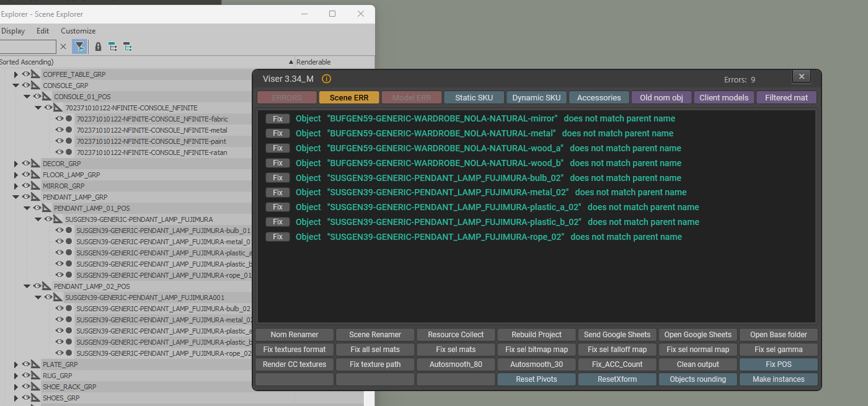The width and height of the screenshot is (868, 406).
Task: Click Fix for WARDROBE_NOLA-NATURAL-mirror error
Action: point(278,118)
